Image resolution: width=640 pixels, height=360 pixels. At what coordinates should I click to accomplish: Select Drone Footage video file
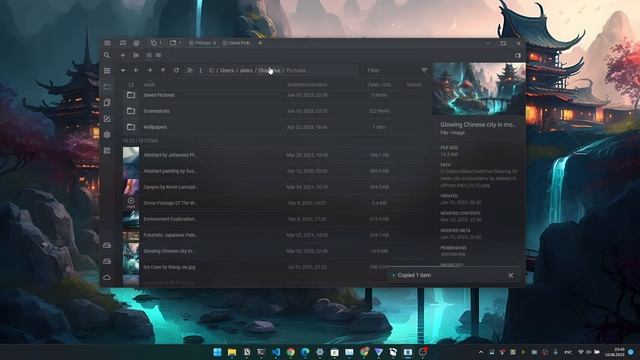tap(274, 203)
